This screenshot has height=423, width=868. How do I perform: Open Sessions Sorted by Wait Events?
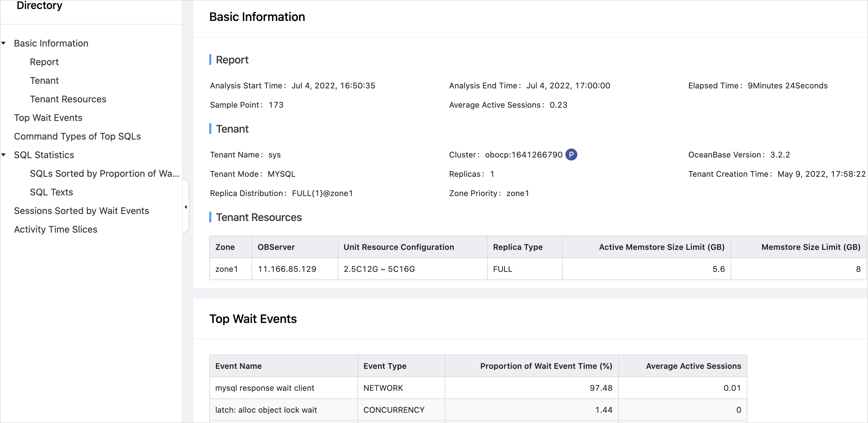pyautogui.click(x=81, y=211)
